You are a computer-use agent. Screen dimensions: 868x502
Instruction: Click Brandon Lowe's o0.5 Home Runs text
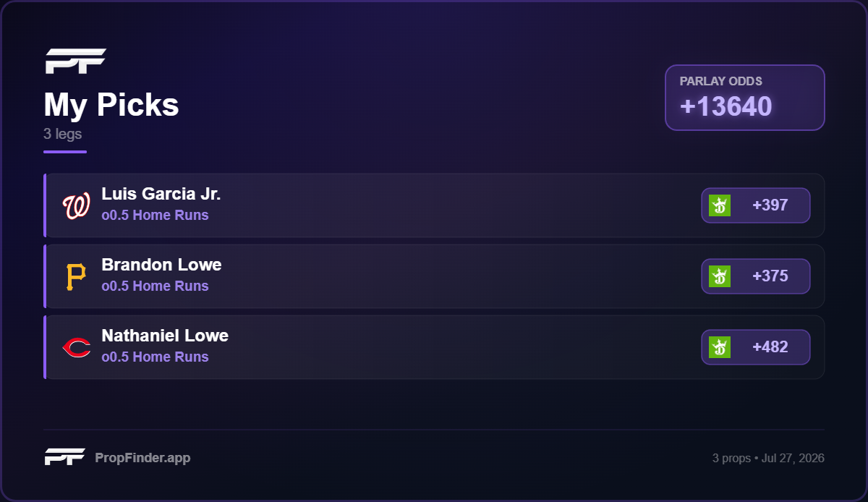coord(155,286)
